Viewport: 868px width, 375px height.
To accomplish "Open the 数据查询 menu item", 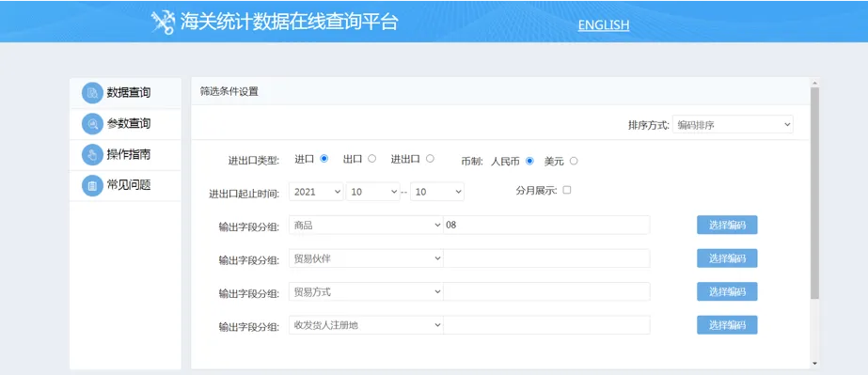I will click(x=126, y=93).
